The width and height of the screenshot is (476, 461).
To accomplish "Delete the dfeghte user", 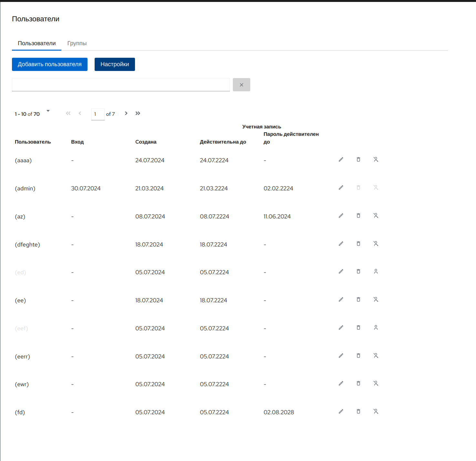I will pyautogui.click(x=358, y=244).
